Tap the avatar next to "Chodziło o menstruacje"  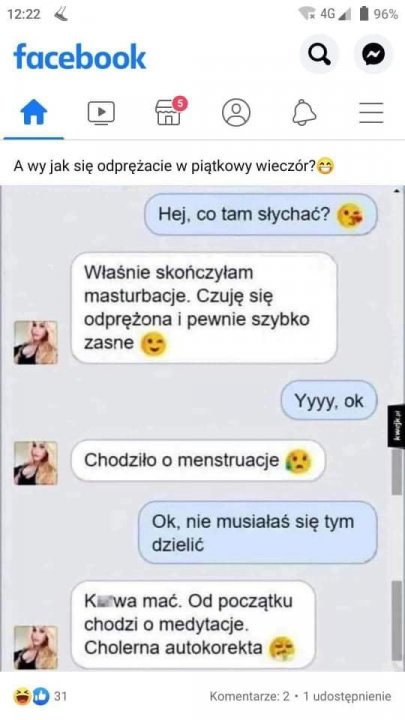[36, 463]
